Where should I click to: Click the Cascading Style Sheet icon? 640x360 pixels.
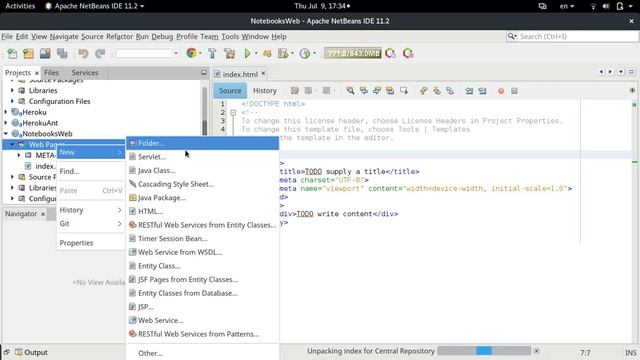(x=132, y=184)
